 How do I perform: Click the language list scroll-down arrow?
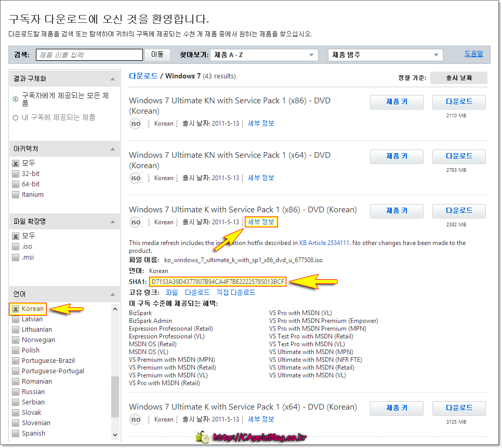pyautogui.click(x=115, y=435)
